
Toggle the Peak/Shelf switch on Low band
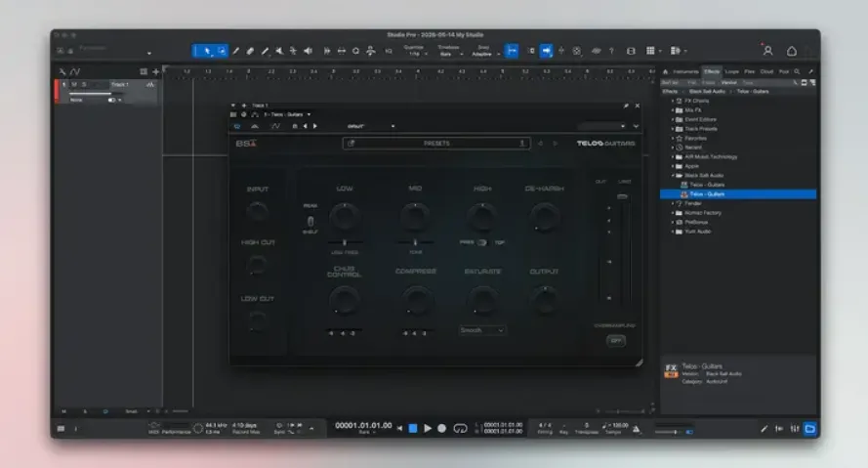310,222
